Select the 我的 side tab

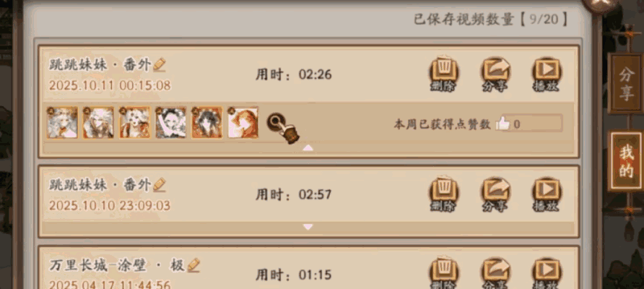coord(625,161)
